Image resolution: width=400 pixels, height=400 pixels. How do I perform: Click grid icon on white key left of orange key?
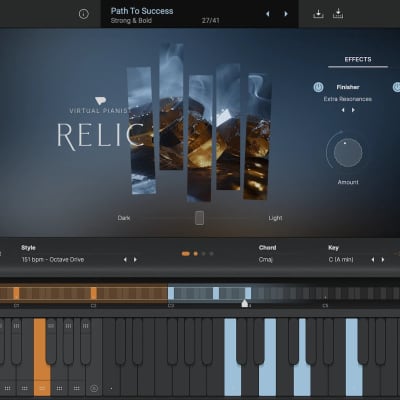[x=25, y=388]
